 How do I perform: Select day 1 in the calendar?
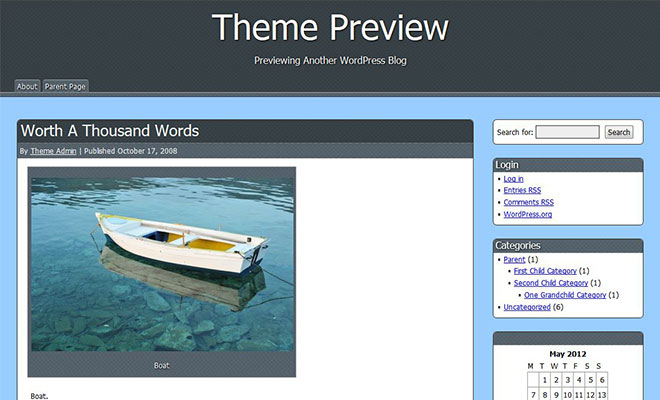pos(545,380)
